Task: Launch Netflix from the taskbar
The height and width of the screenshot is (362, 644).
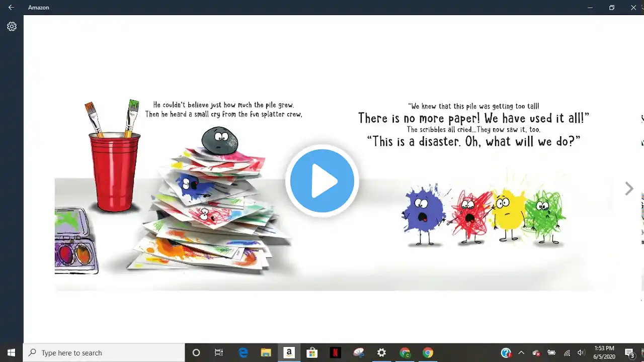Action: 335,352
